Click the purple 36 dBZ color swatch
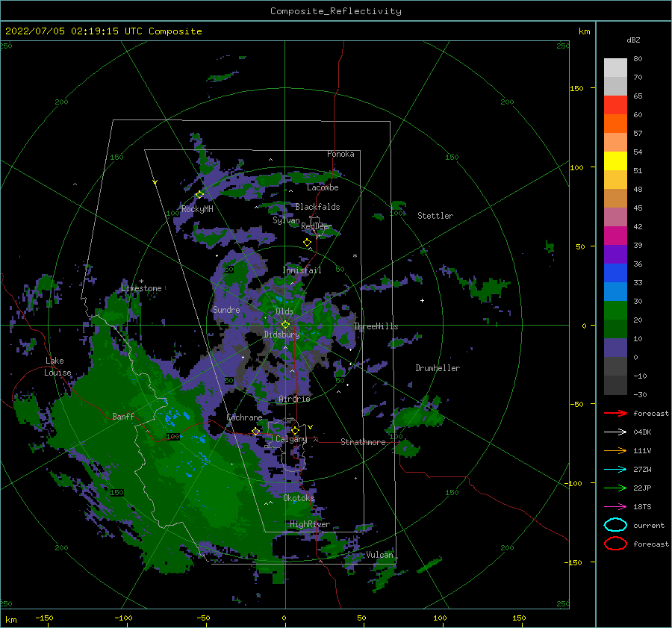This screenshot has width=672, height=628. coord(615,254)
